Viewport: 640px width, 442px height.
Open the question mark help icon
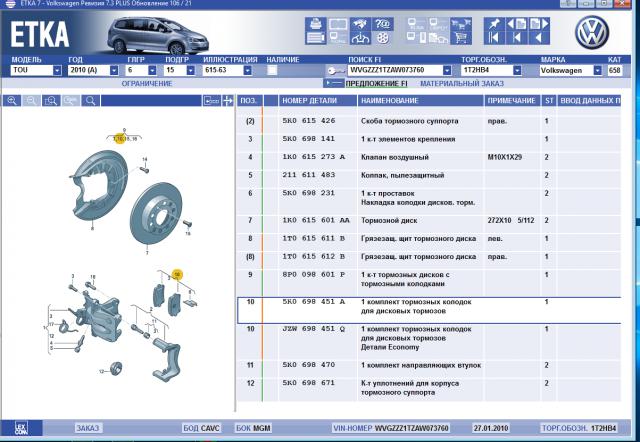pyautogui.click(x=382, y=24)
